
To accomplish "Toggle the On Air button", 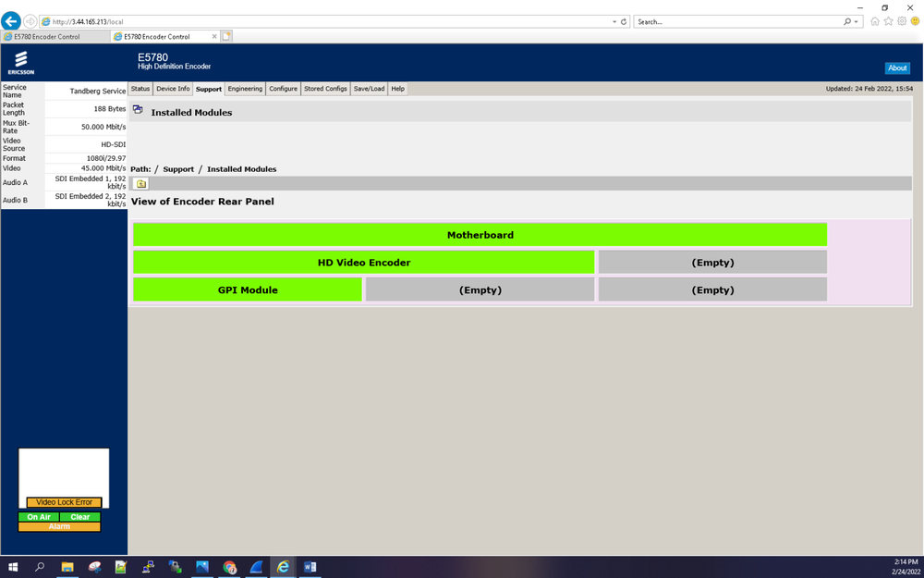I will pos(39,517).
